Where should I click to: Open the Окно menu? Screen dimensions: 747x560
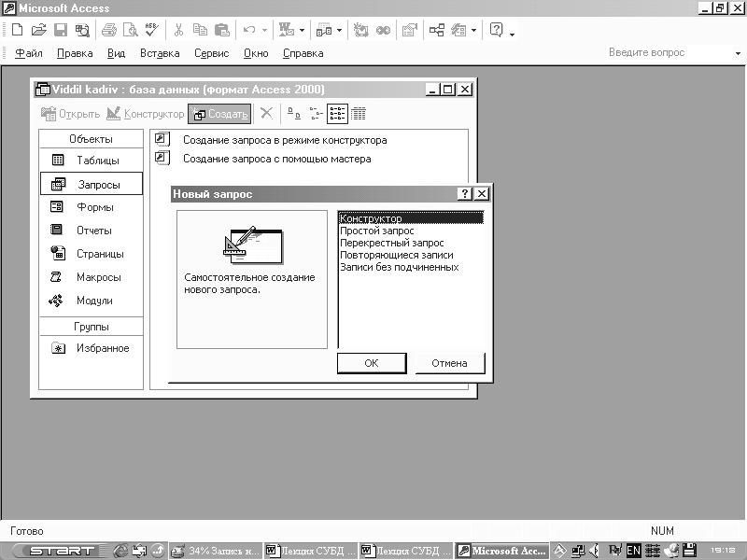(x=256, y=53)
